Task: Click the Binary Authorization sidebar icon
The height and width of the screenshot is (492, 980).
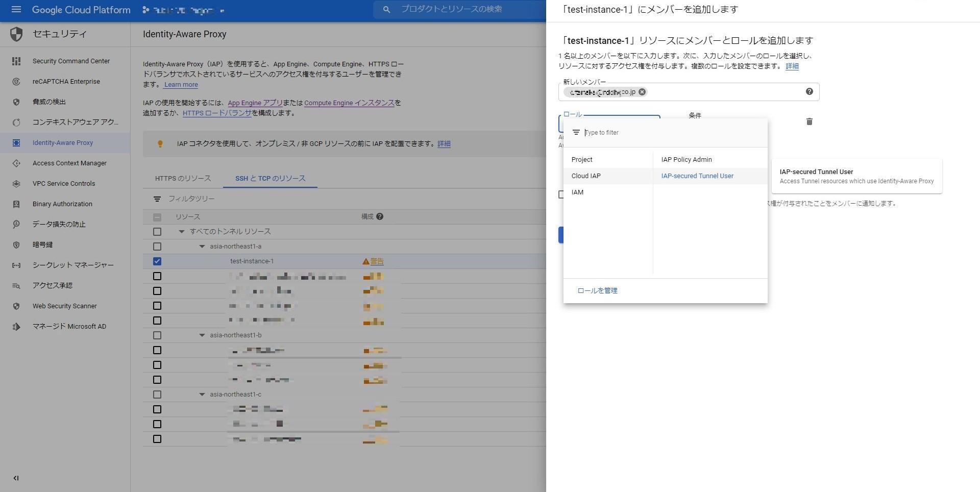Action: click(x=16, y=204)
